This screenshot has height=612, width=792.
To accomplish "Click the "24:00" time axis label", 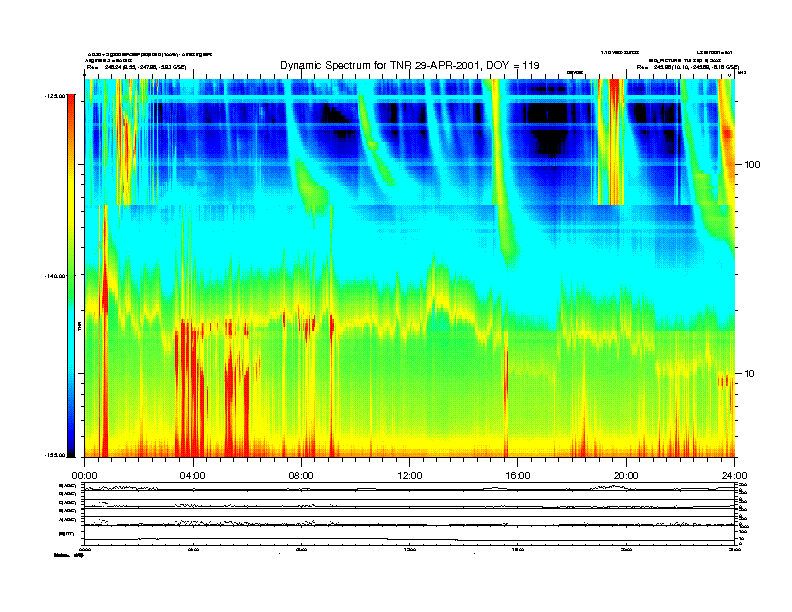I will tap(734, 476).
